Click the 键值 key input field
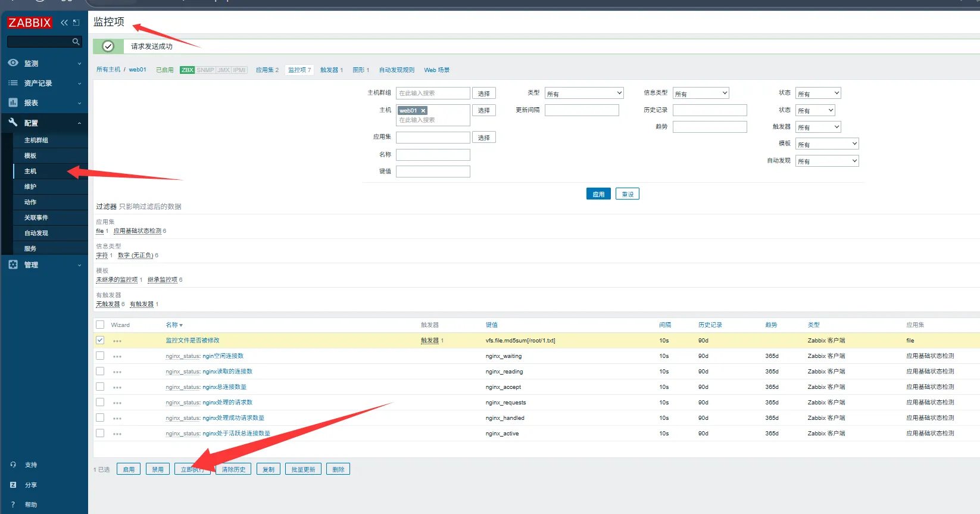This screenshot has height=514, width=980. tap(433, 172)
